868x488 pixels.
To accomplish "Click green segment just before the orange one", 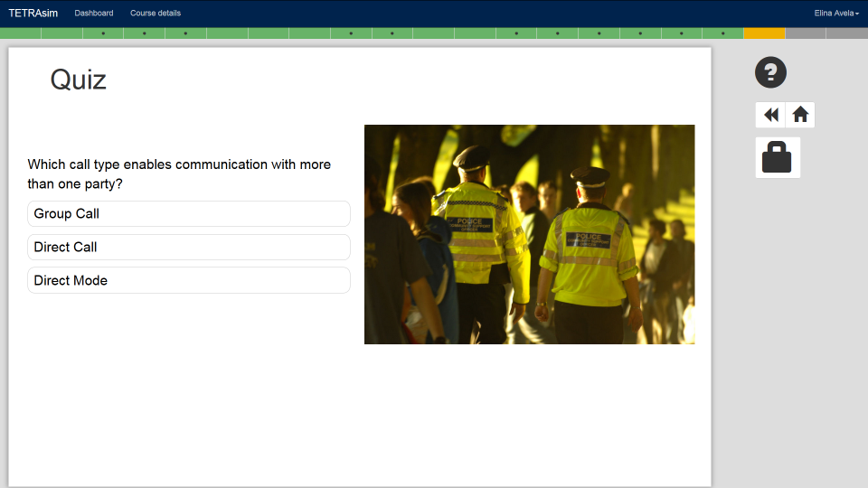I will 722,33.
